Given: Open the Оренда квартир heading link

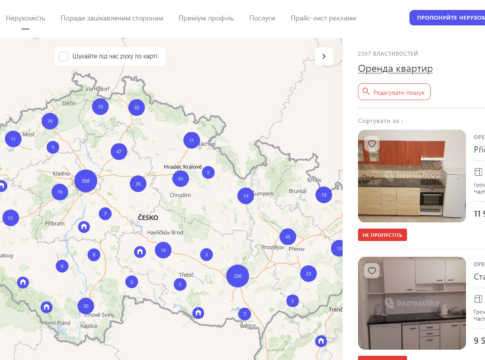Looking at the screenshot, I should click(395, 69).
